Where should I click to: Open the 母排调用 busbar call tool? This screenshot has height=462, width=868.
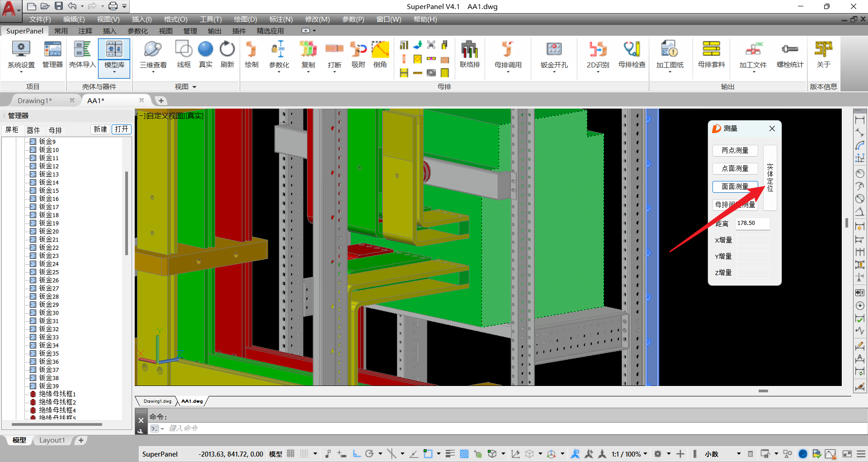[x=508, y=55]
